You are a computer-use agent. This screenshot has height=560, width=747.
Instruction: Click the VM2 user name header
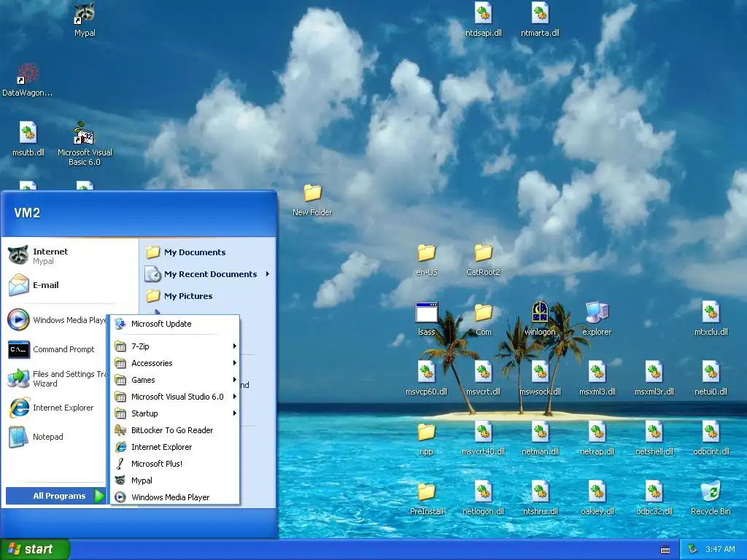click(x=27, y=213)
